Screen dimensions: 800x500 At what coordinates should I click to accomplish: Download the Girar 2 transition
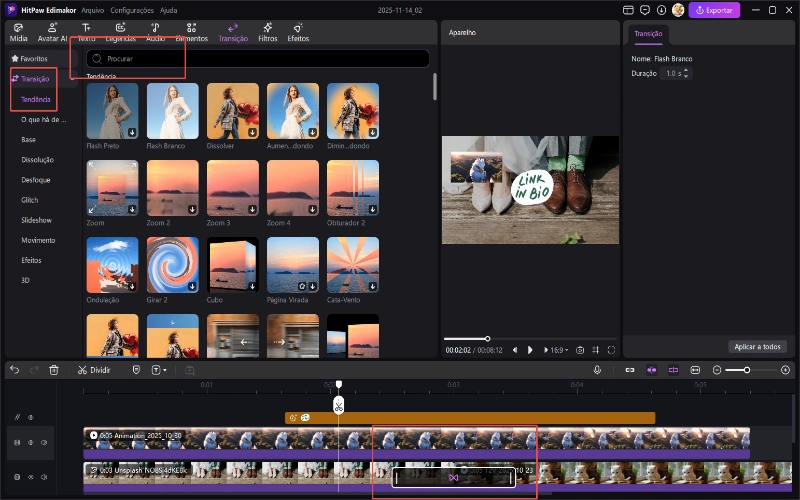192,286
